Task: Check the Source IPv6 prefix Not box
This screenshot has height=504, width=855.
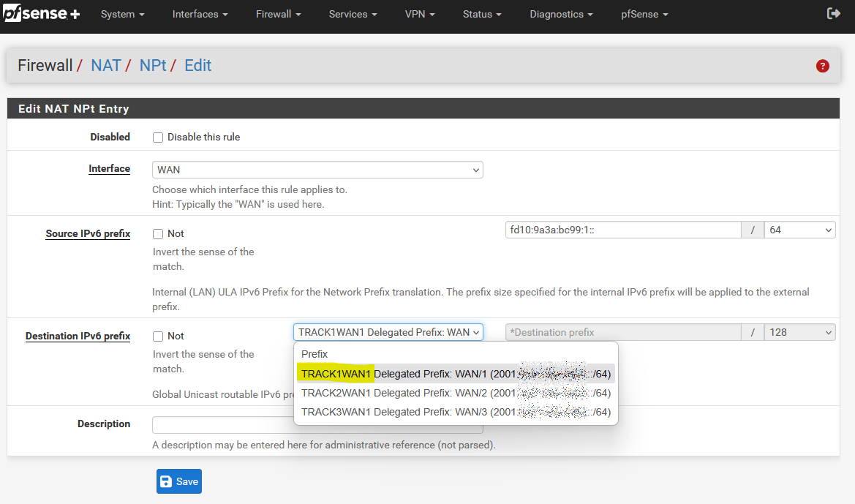Action: (x=157, y=234)
